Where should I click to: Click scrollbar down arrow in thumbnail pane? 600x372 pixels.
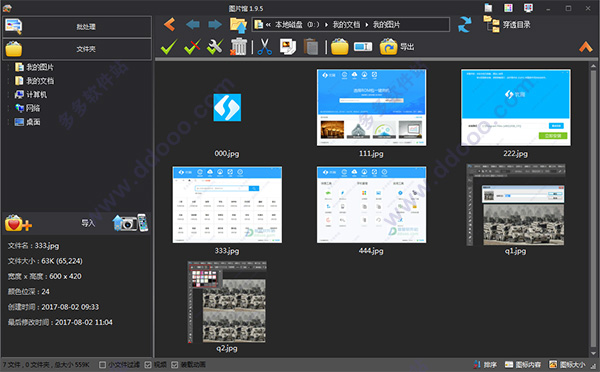click(x=593, y=353)
